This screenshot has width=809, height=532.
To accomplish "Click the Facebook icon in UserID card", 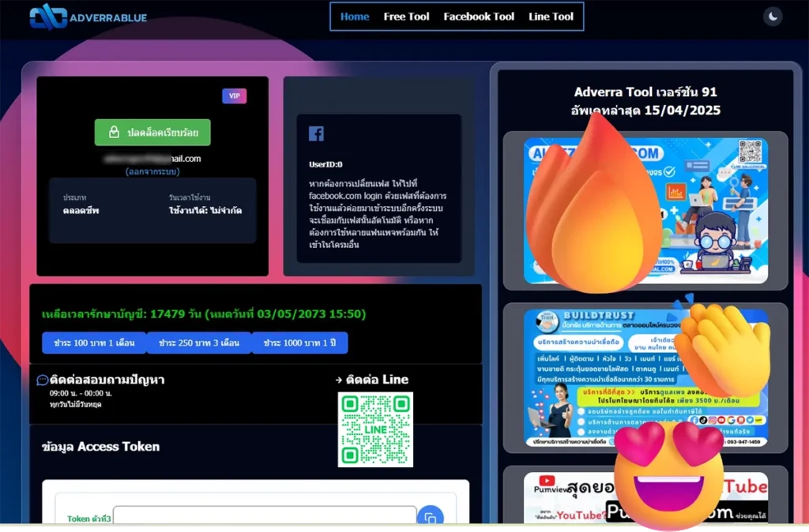I will coord(316,134).
